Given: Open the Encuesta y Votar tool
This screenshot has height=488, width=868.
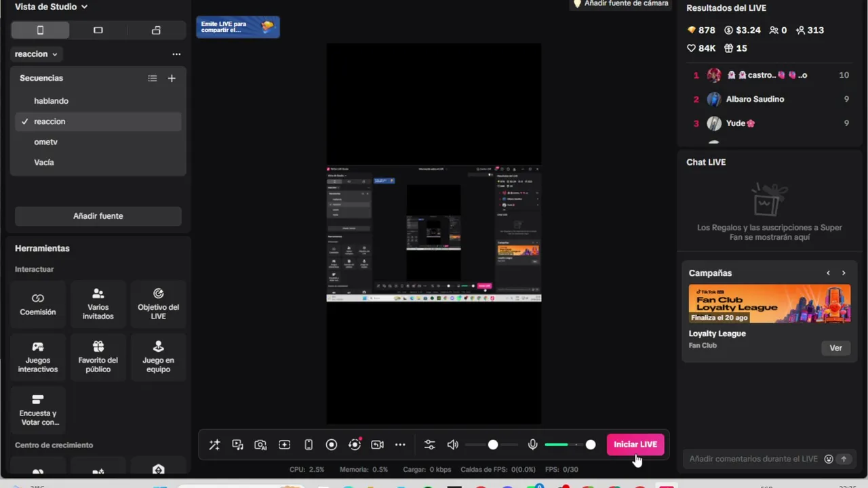Looking at the screenshot, I should [38, 410].
